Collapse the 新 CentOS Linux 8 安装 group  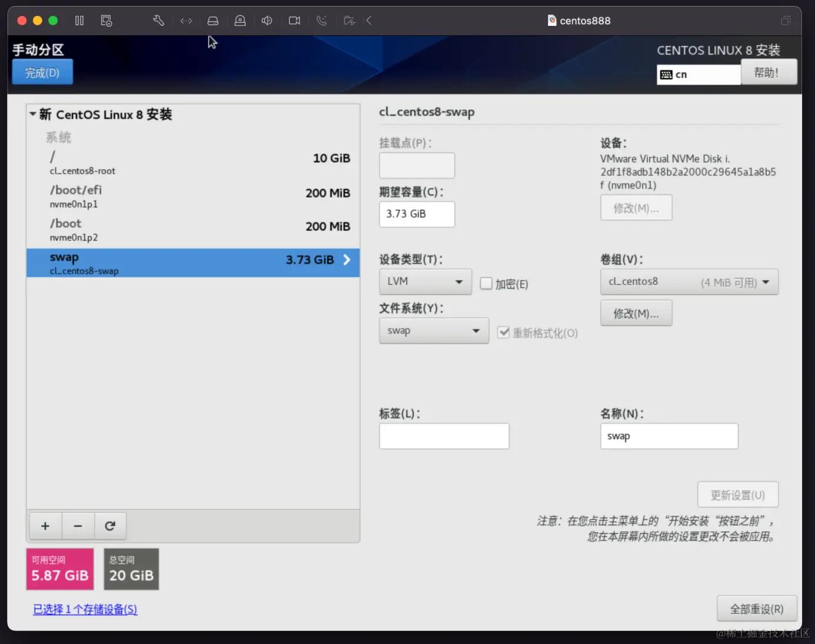33,114
